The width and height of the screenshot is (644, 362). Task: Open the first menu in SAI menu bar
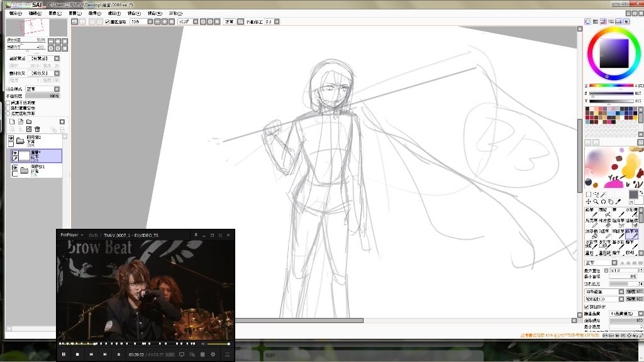tap(15, 13)
